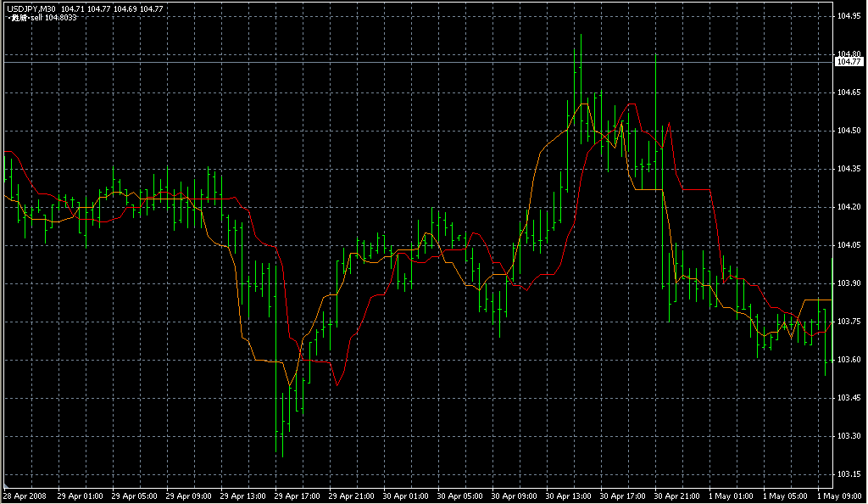Click the 29 Apr 17:00 time label

point(297,496)
